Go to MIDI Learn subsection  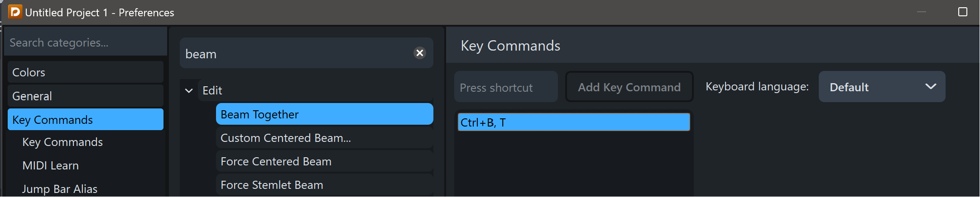pyautogui.click(x=50, y=165)
